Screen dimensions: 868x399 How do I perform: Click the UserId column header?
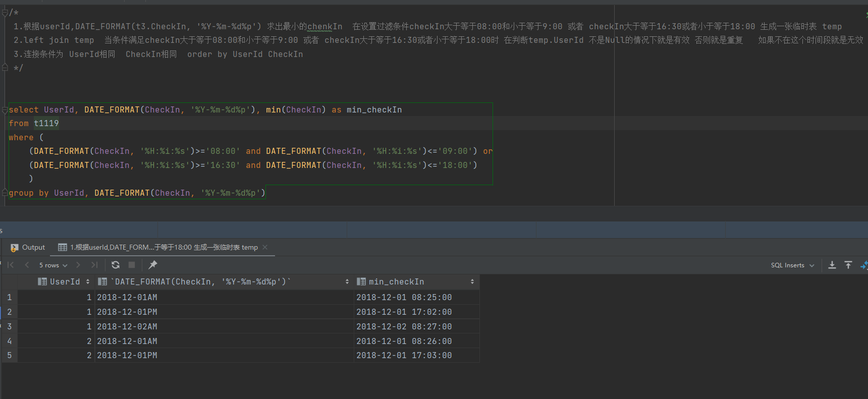click(x=56, y=281)
